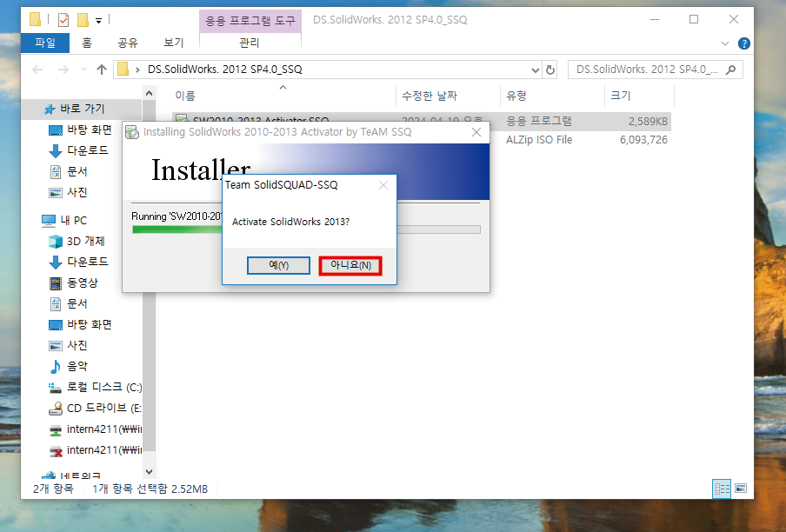This screenshot has width=786, height=532.
Task: Open 다운로드 under Quick access
Action: [88, 150]
